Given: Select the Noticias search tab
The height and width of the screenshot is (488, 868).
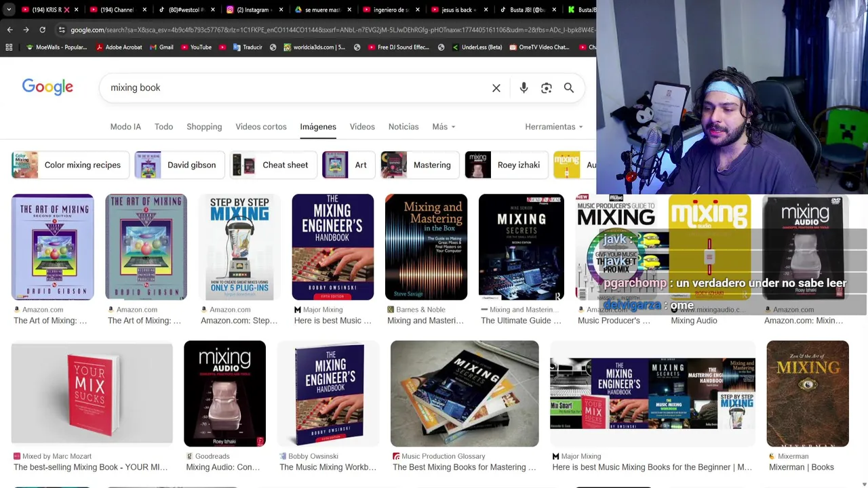Looking at the screenshot, I should (403, 127).
